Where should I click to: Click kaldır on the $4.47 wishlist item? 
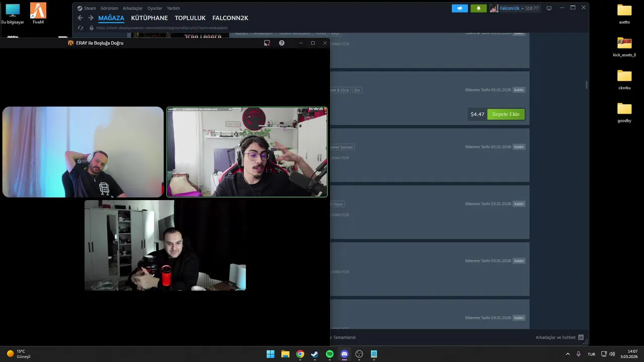(x=519, y=90)
